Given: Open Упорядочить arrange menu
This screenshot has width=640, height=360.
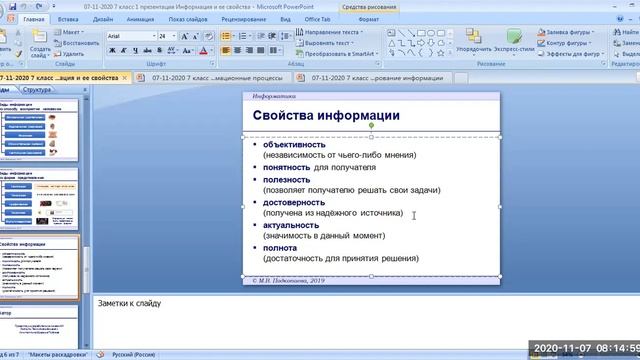Looking at the screenshot, I should [474, 43].
